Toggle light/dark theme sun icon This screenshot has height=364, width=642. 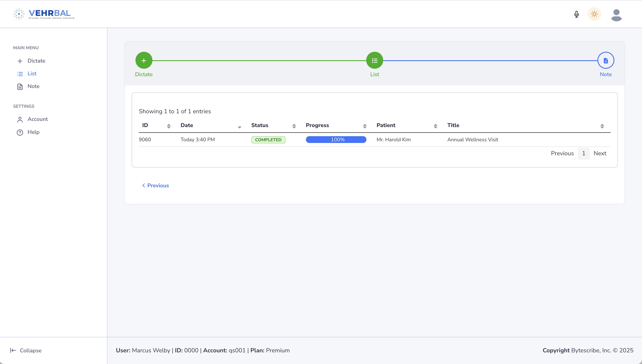tap(594, 14)
